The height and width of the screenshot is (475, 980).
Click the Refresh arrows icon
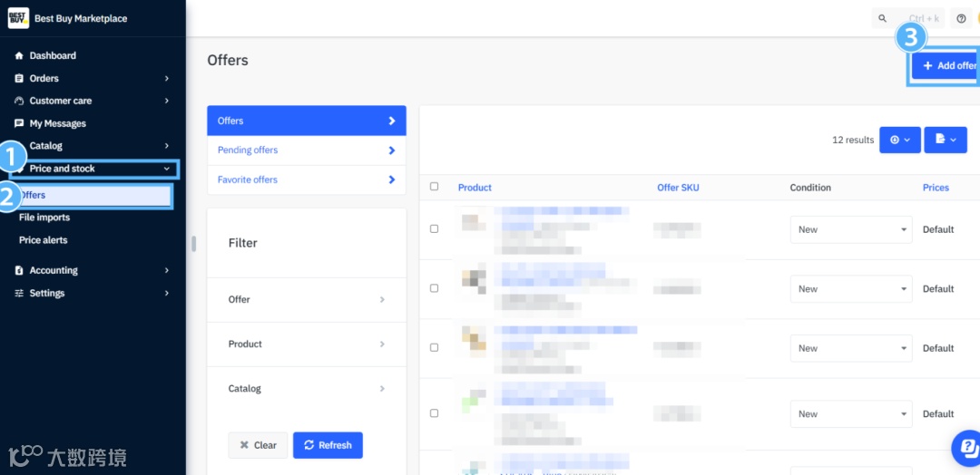pos(309,445)
